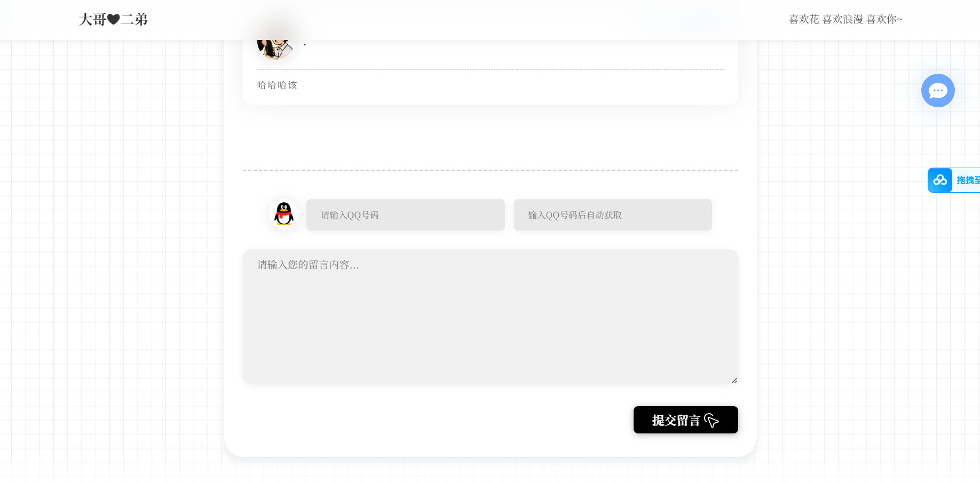Click the auto-fetched nickname field
This screenshot has width=980, height=482.
(x=612, y=215)
